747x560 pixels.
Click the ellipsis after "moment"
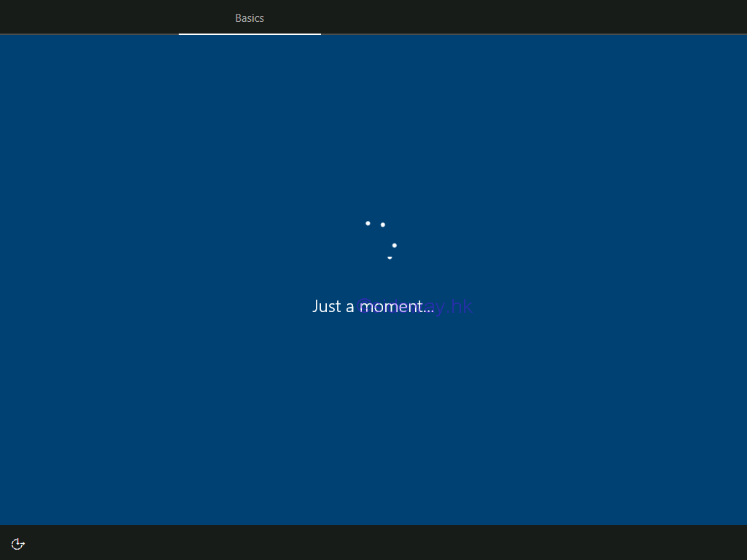(428, 310)
